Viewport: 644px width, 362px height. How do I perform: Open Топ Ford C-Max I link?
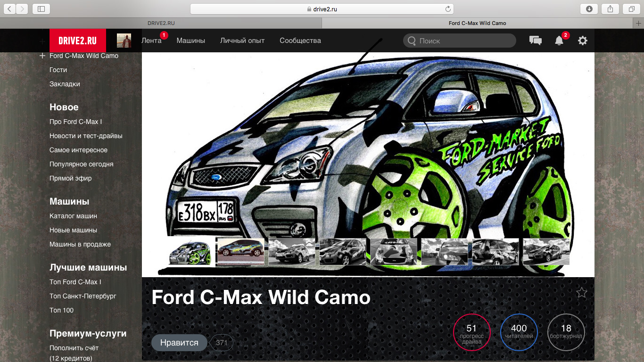point(75,282)
